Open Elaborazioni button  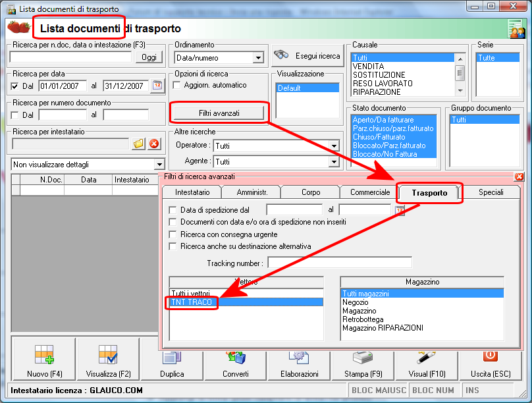pos(299,365)
